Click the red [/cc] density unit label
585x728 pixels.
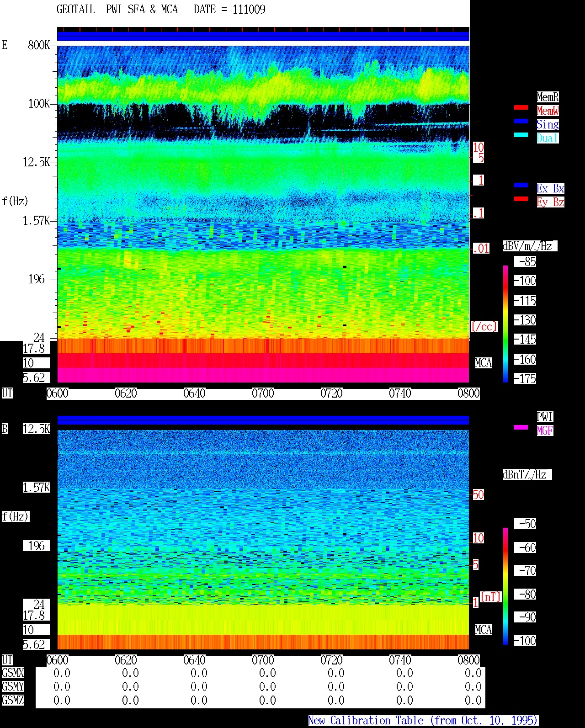[x=484, y=326]
